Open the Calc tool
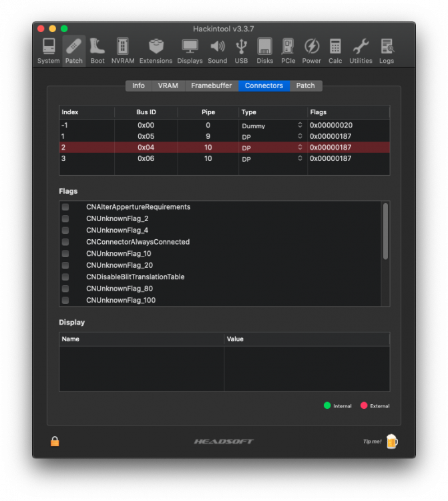The height and width of the screenshot is (501, 448). point(335,51)
